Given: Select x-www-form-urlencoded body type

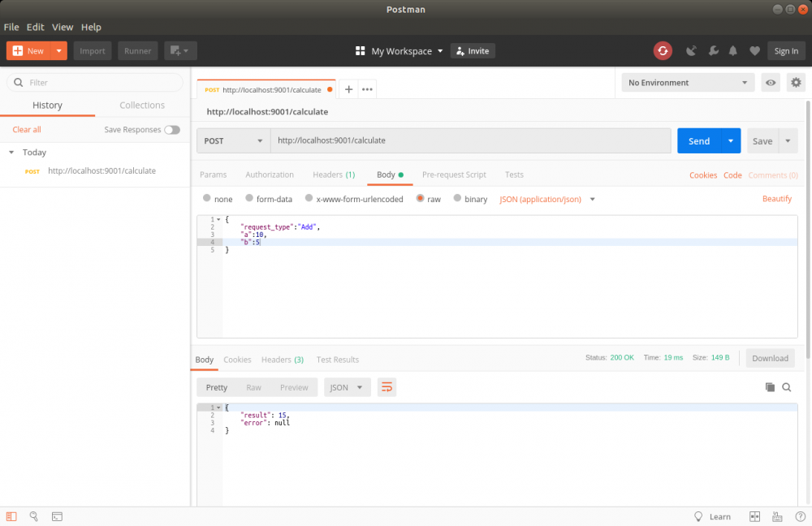Looking at the screenshot, I should tap(309, 198).
